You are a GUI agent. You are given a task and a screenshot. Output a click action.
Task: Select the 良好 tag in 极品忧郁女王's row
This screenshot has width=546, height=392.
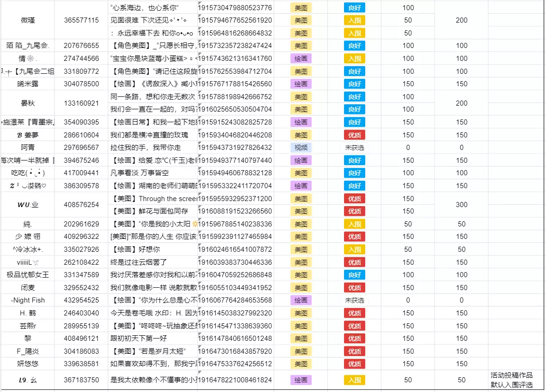(x=354, y=275)
